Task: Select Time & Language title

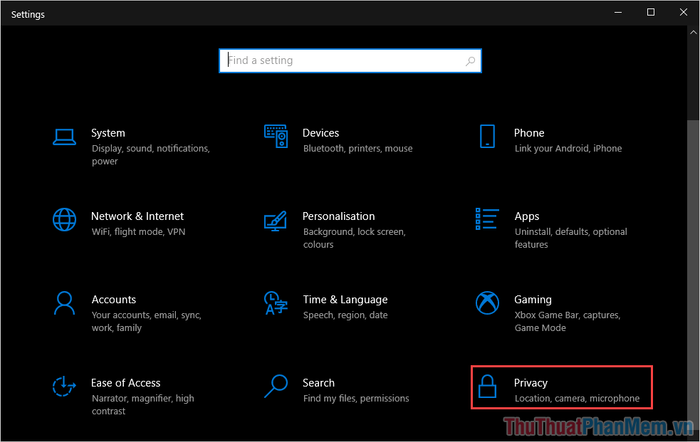Action: (x=345, y=300)
